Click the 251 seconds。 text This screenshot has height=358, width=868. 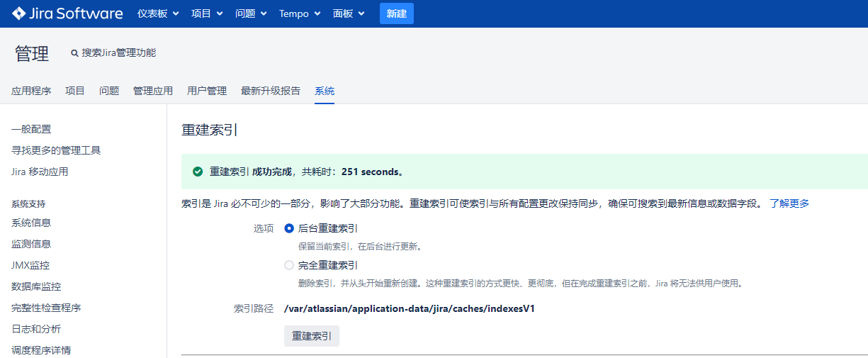[x=373, y=172]
